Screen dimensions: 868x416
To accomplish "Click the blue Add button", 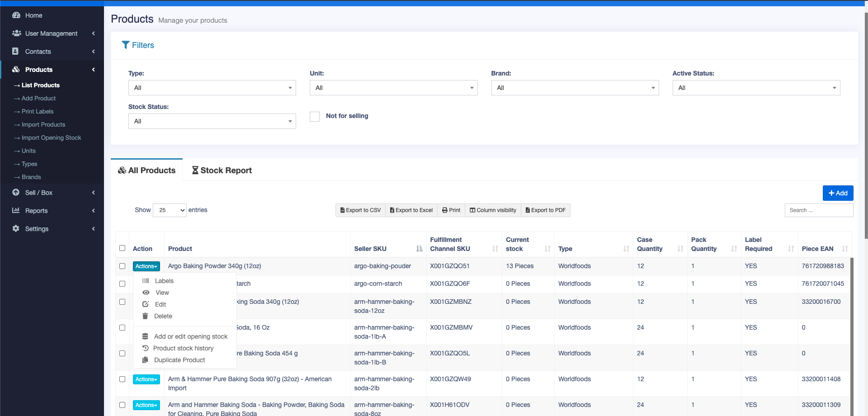I will [x=838, y=193].
